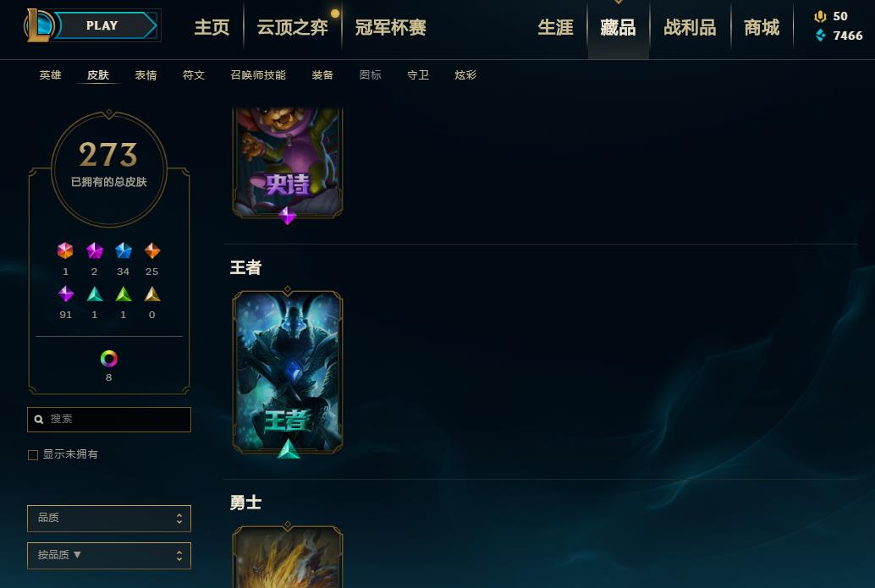Select the magenta epic gem icon with count 91
The image size is (875, 588).
[66, 294]
